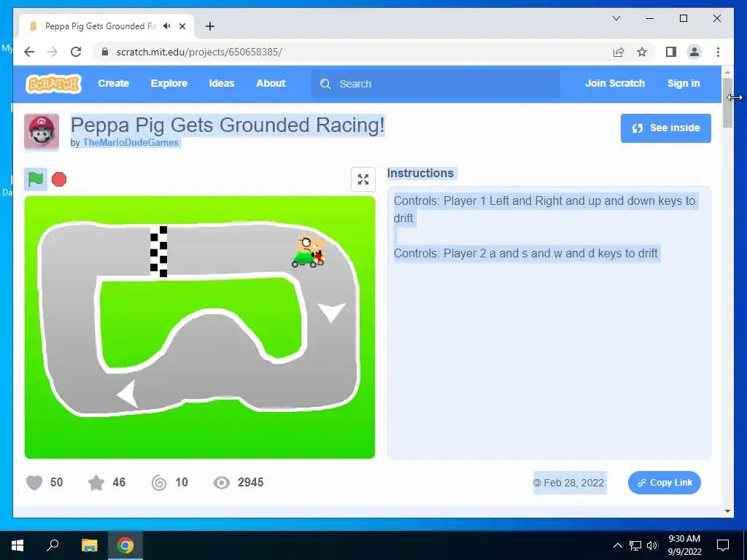Click the eye views icon
Viewport: 747px width, 560px height.
pyautogui.click(x=222, y=483)
